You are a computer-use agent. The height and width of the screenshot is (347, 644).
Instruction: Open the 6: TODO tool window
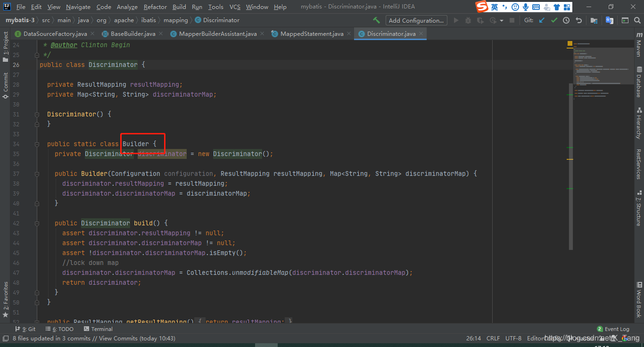click(59, 329)
